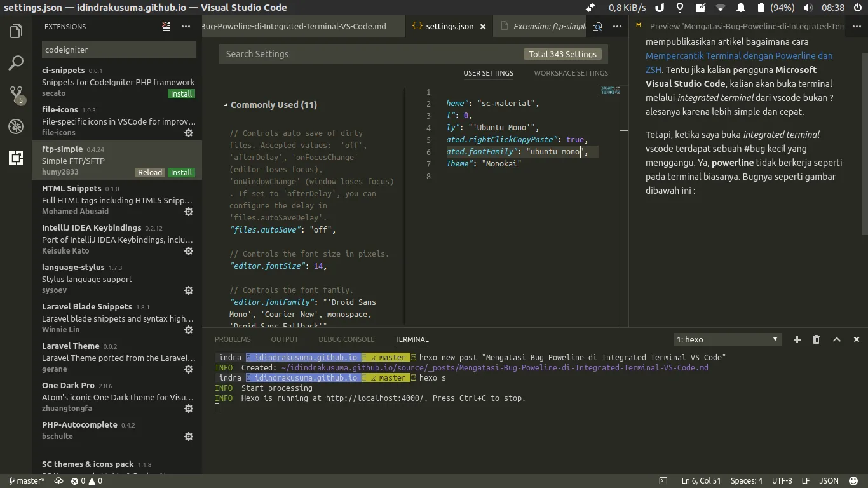Open the Output panel tab
The image size is (868, 488).
click(x=284, y=339)
